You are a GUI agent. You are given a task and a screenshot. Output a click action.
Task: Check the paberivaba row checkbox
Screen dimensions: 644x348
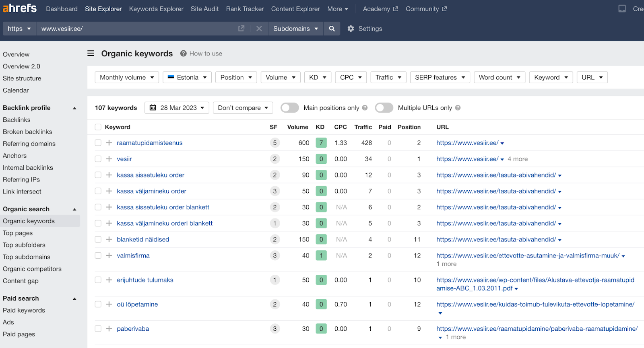98,329
